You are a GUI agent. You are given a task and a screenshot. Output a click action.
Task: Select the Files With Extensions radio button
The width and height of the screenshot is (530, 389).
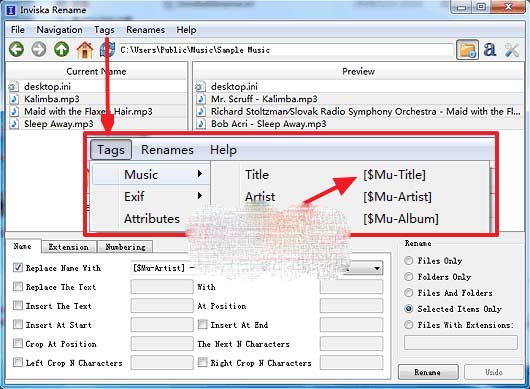pyautogui.click(x=409, y=325)
